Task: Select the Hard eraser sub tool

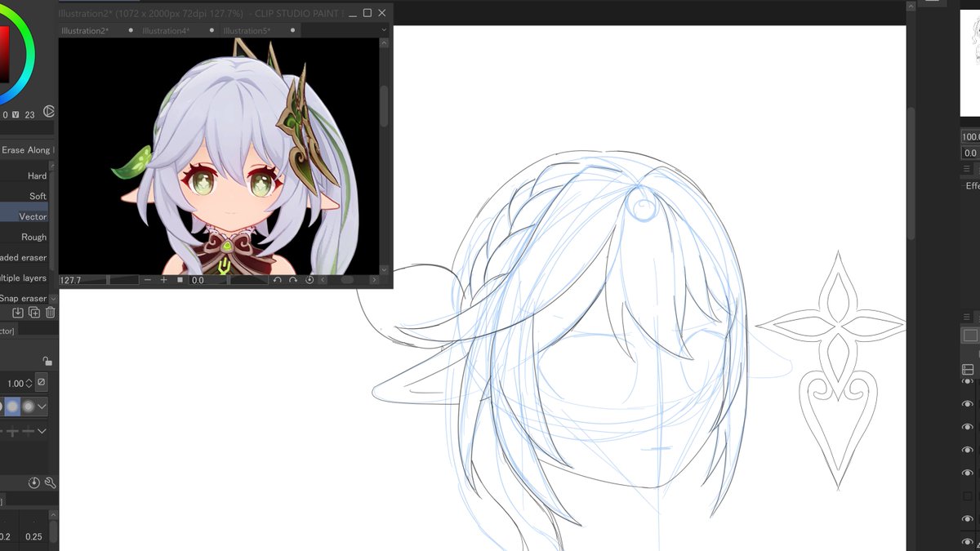Action: pyautogui.click(x=24, y=176)
